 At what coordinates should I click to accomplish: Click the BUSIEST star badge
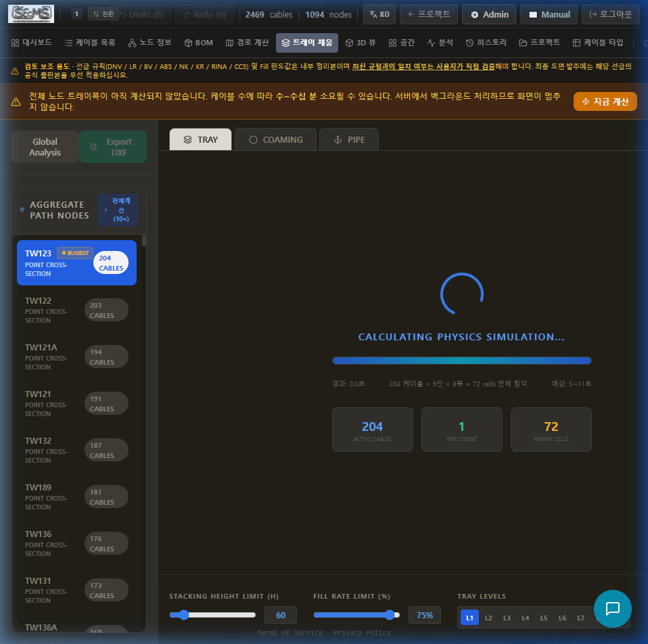click(x=75, y=253)
